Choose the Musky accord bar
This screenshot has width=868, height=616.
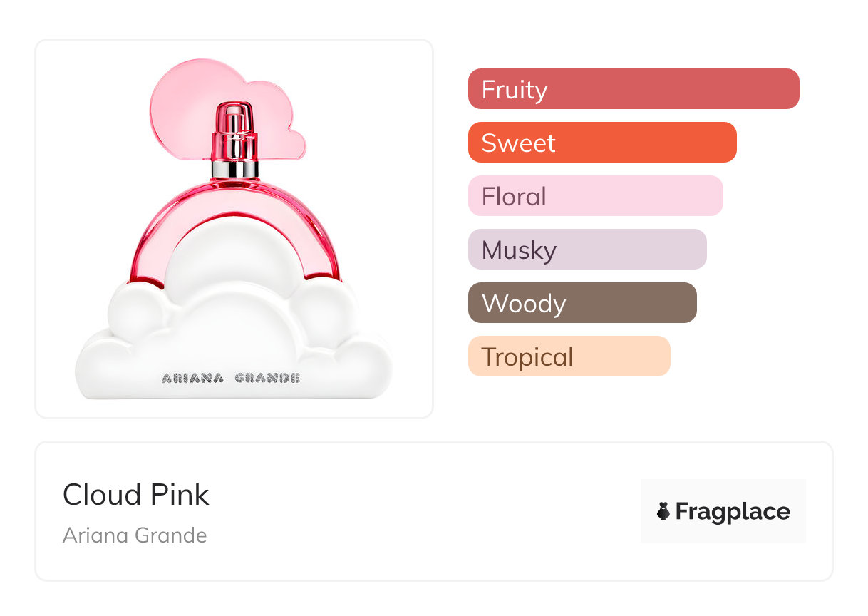[587, 250]
